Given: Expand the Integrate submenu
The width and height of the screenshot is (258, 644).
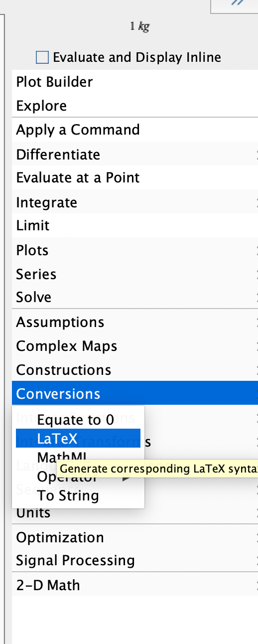Looking at the screenshot, I should coord(135,202).
